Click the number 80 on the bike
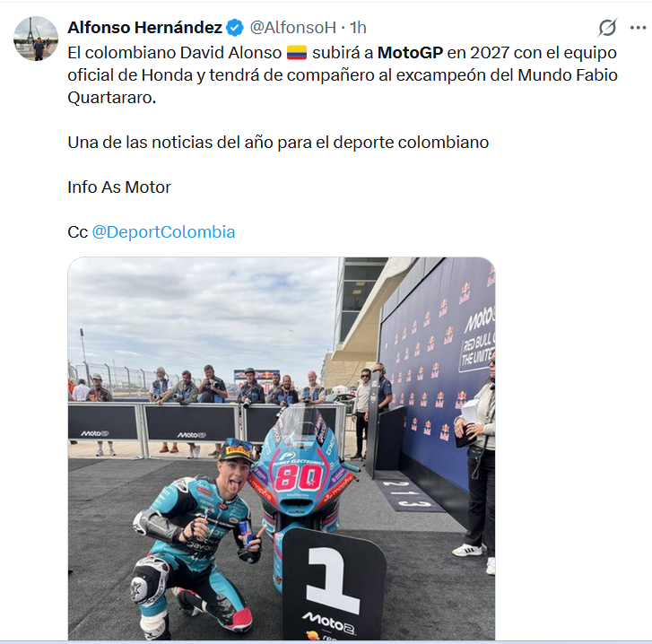The width and height of the screenshot is (652, 644). tap(299, 477)
